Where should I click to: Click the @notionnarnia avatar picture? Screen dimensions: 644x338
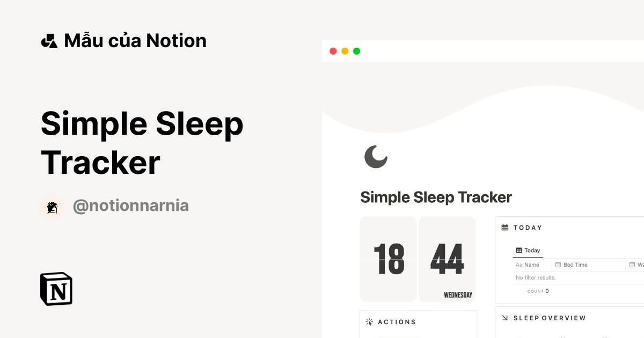pos(53,207)
